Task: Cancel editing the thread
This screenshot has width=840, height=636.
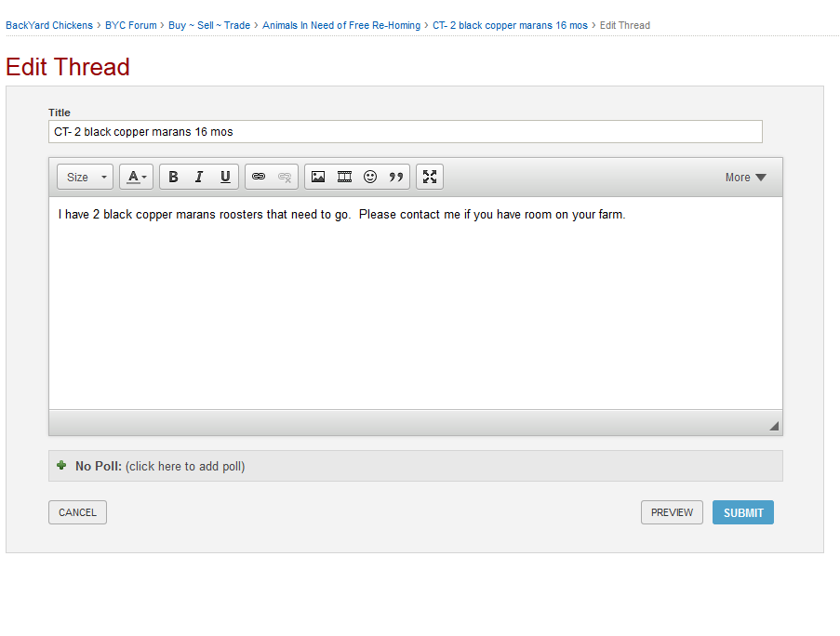Action: click(77, 512)
